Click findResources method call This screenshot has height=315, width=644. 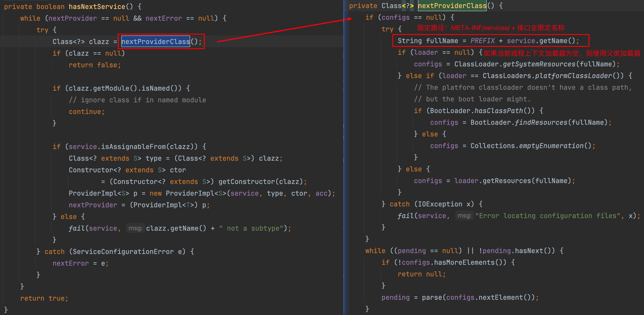coord(541,122)
